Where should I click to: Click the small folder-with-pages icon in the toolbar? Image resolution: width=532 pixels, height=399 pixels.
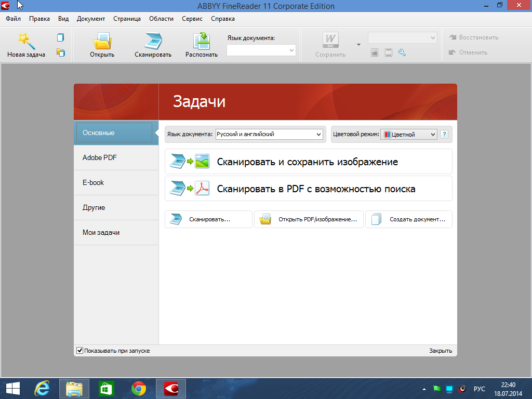tap(61, 52)
